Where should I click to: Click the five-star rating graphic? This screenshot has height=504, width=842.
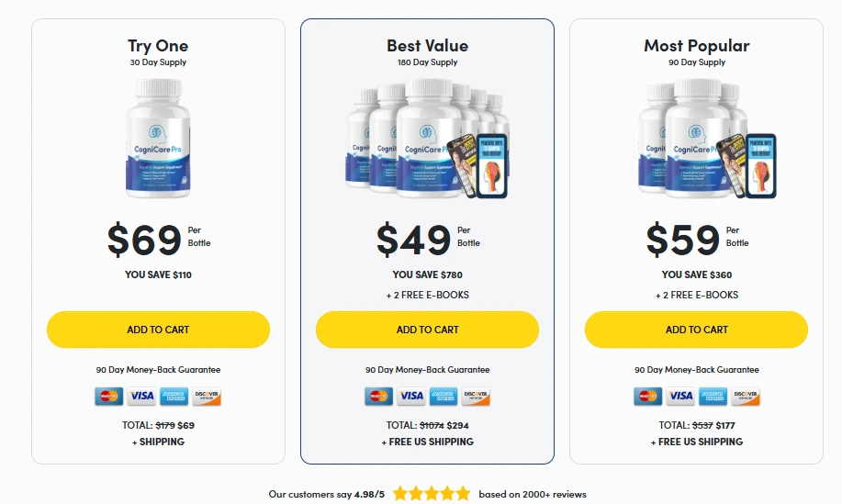[x=432, y=494]
